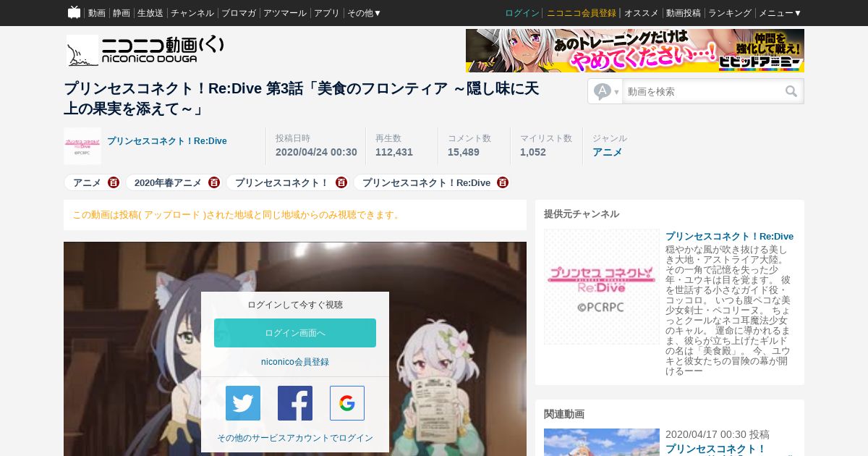Viewport: 868px width, 456px height.
Task: Open ランキング in top bar
Action: point(730,13)
